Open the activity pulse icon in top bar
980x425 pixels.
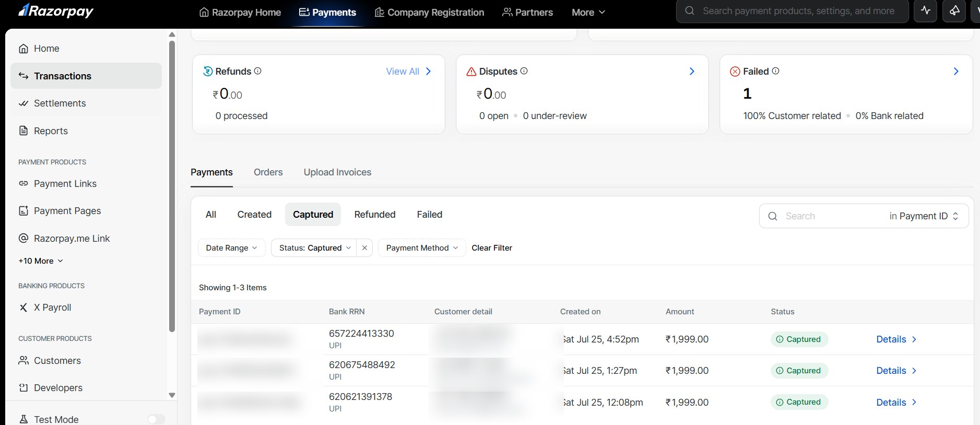[x=926, y=10]
